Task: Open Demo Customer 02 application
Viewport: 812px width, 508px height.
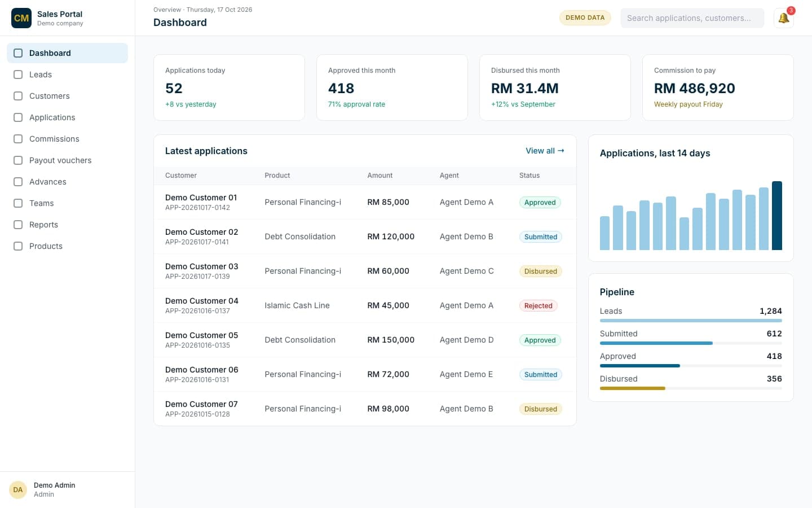Action: tap(365, 237)
